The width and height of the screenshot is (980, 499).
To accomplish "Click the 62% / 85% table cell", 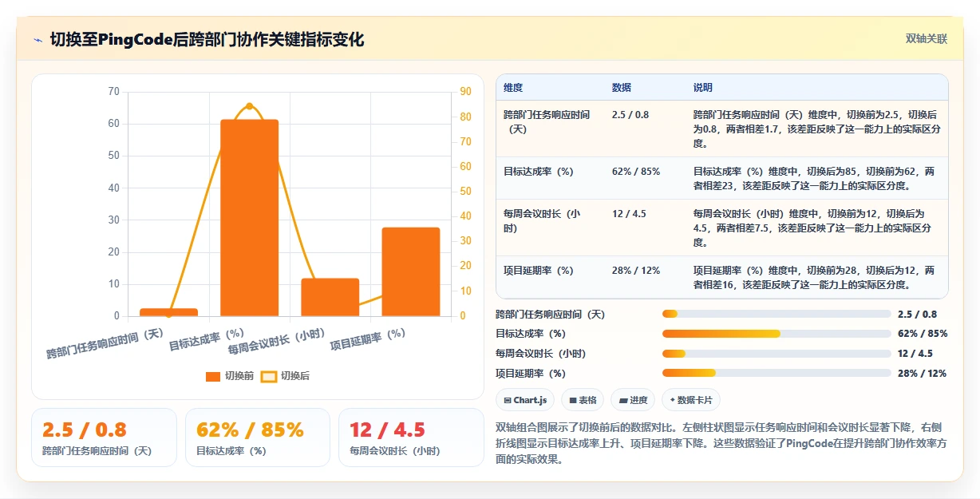I will pyautogui.click(x=636, y=172).
